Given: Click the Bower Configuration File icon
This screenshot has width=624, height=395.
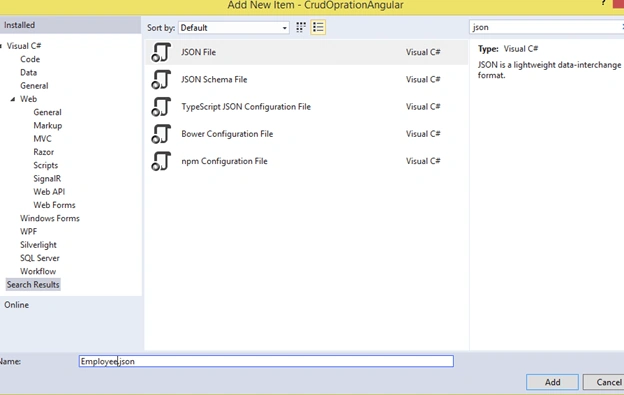Looking at the screenshot, I should 161,134.
